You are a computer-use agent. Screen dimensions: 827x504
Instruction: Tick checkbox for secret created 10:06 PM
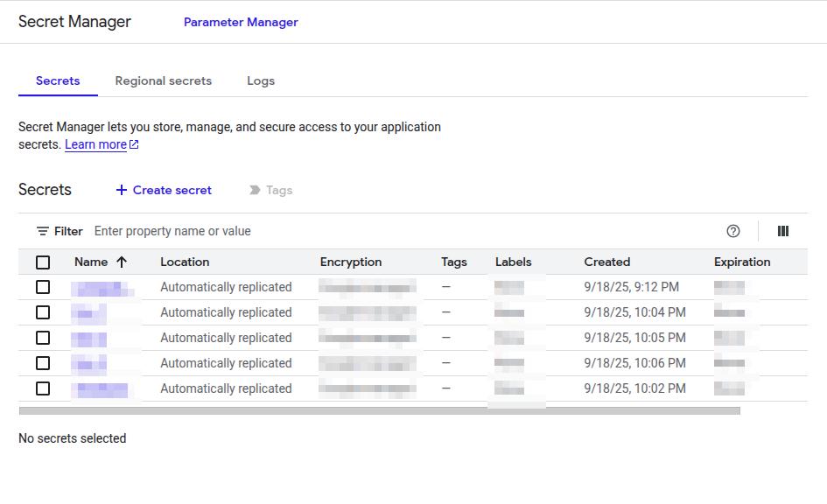[x=43, y=363]
